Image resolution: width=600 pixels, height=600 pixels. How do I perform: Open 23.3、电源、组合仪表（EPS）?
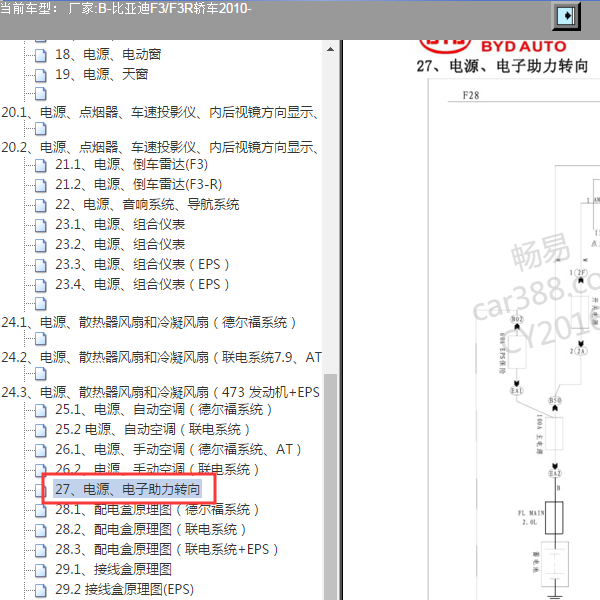(x=142, y=264)
